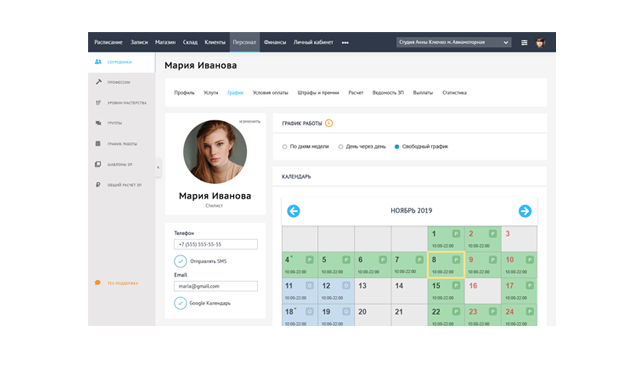Open Сотрудники in the sidebar

[x=122, y=62]
